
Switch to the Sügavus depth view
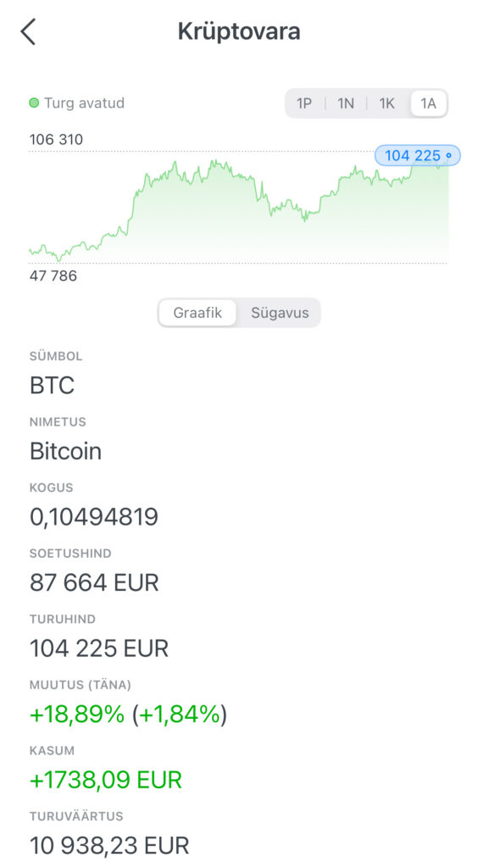[280, 313]
